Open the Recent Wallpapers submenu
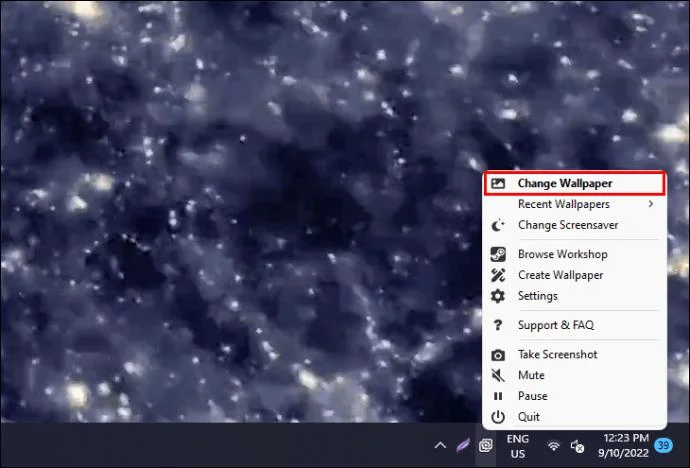 pos(574,204)
